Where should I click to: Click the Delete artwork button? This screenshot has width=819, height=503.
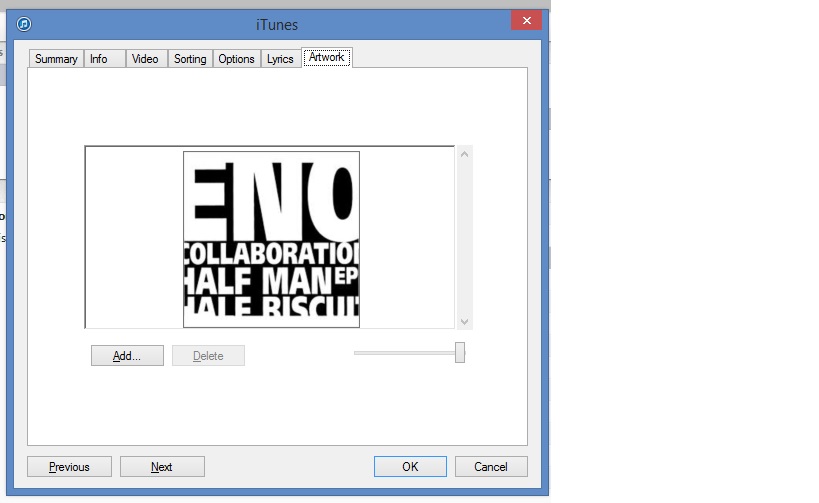point(208,356)
